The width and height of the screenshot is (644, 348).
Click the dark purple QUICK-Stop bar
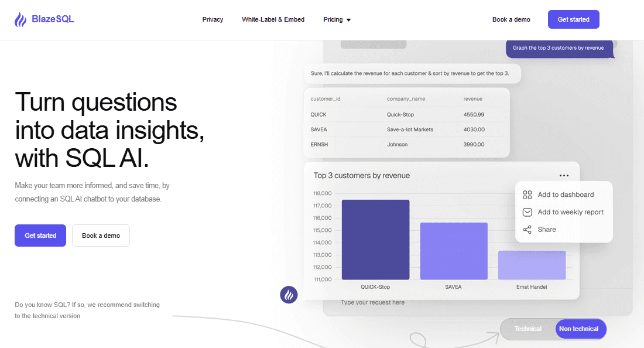click(x=375, y=240)
